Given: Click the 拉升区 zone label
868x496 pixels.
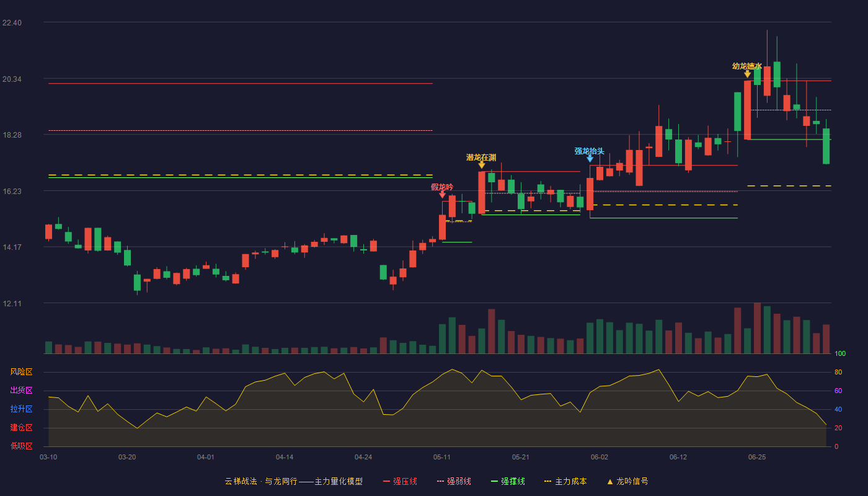Looking at the screenshot, I should tap(21, 409).
